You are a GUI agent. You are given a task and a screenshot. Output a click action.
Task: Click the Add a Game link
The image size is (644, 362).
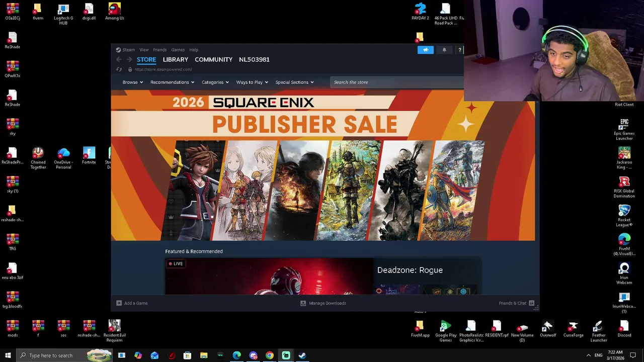136,303
